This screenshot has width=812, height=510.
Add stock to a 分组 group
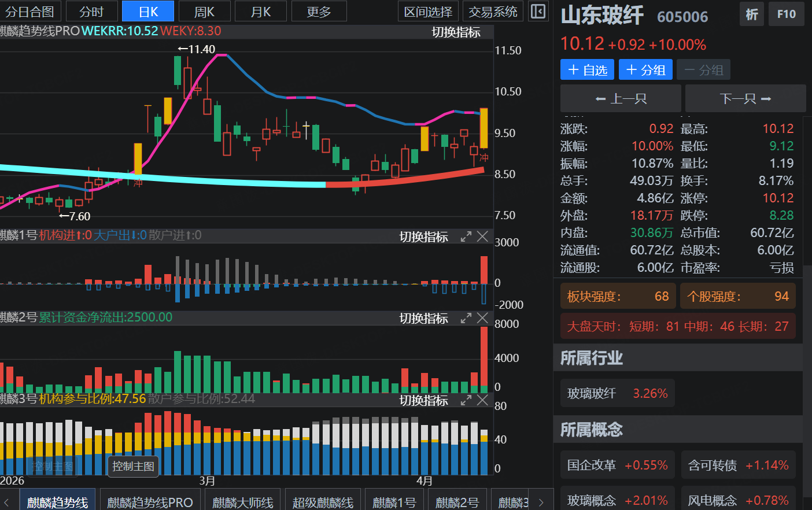click(645, 70)
